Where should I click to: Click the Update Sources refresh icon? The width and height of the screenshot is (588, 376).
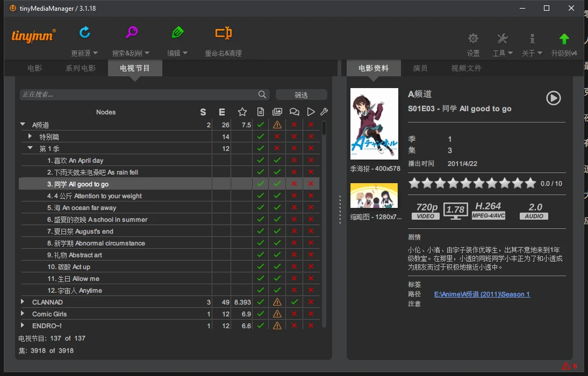pos(84,33)
